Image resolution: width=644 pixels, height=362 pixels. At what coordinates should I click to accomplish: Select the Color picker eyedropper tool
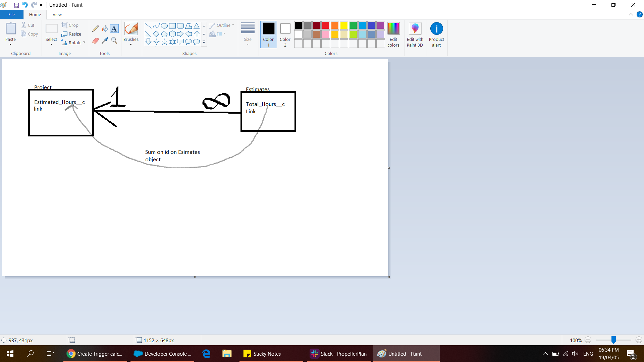point(105,41)
